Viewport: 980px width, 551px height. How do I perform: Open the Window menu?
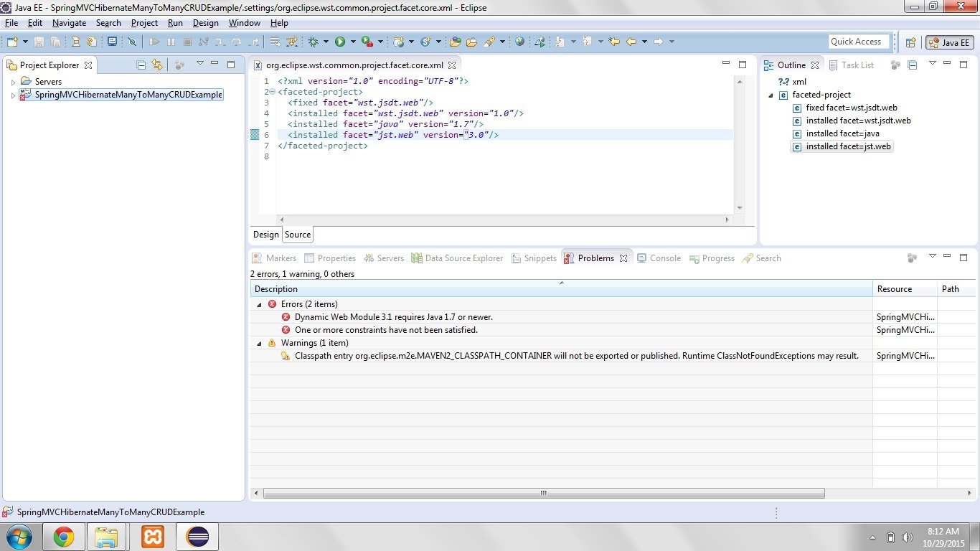[245, 23]
